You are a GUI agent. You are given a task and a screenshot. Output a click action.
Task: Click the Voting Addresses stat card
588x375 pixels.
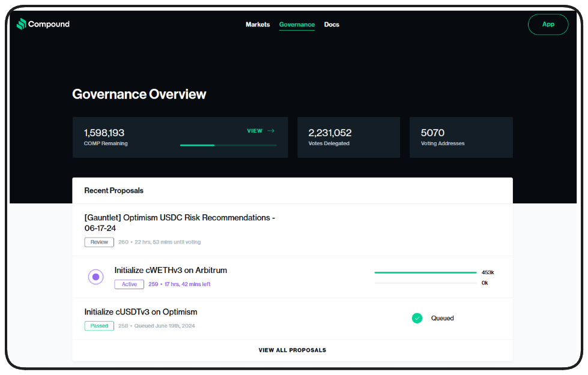click(461, 137)
